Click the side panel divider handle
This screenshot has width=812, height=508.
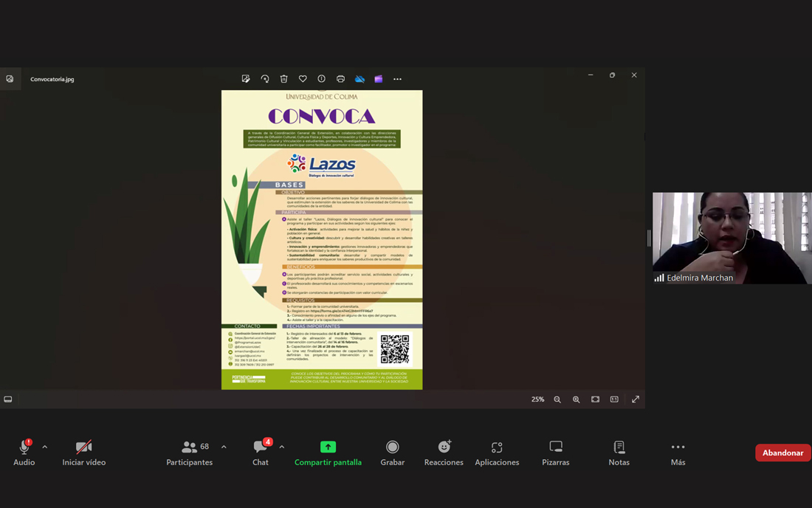point(649,238)
